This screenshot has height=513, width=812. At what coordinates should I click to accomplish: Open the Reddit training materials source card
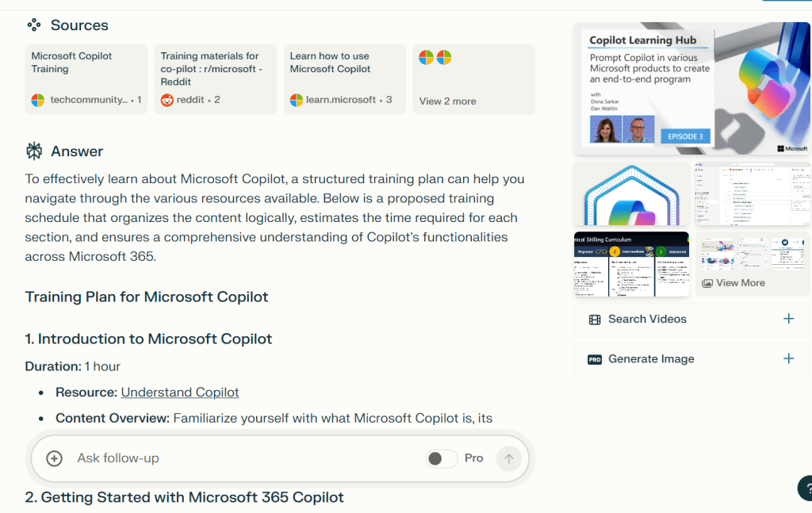coord(215,79)
